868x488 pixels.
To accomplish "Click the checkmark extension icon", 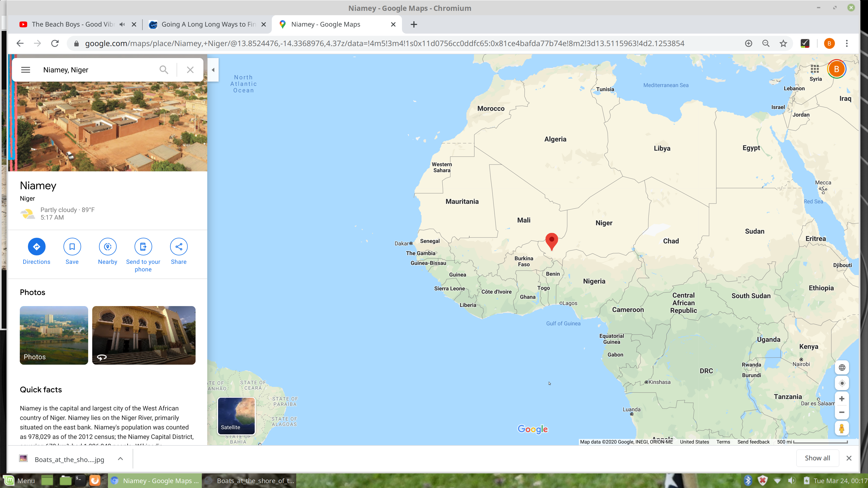I will tap(805, 43).
